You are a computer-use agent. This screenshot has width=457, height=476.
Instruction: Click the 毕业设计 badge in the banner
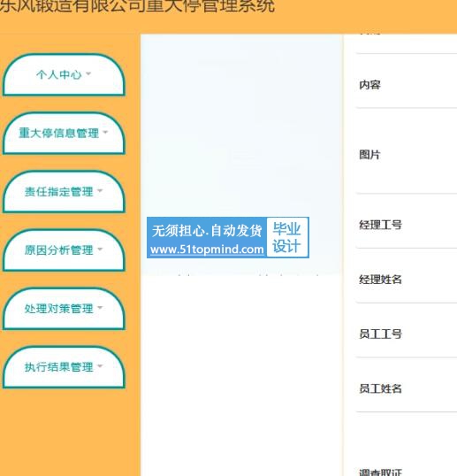pos(287,237)
